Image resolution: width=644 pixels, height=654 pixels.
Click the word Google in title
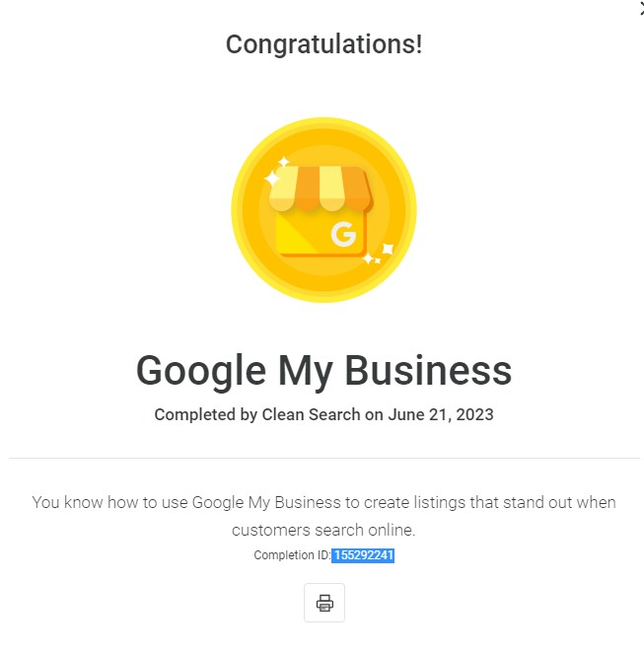click(x=201, y=371)
